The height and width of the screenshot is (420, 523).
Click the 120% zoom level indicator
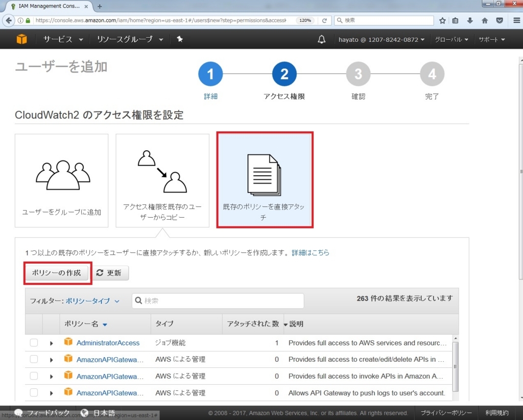[x=305, y=20]
